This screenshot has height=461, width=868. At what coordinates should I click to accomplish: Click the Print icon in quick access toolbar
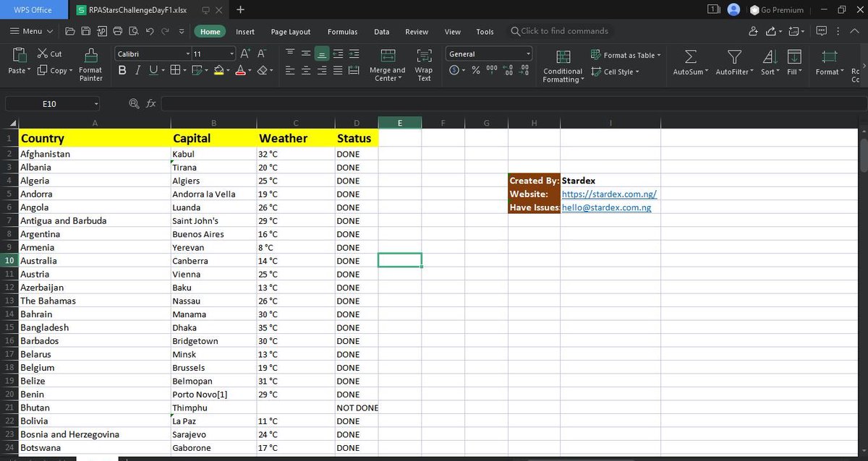coord(117,32)
